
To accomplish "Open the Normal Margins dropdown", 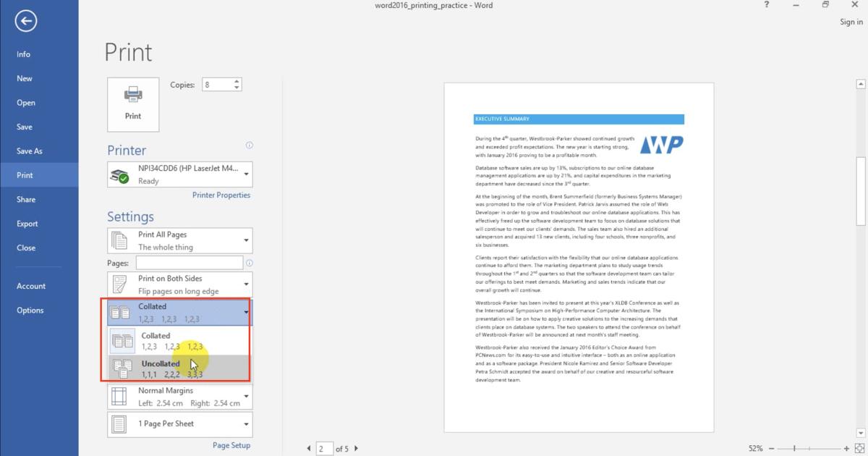I will [180, 396].
